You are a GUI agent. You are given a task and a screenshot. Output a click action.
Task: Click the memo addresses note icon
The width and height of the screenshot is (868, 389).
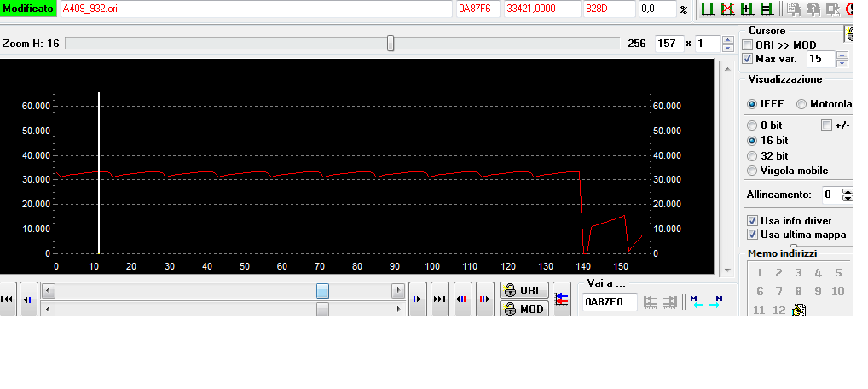pyautogui.click(x=799, y=309)
